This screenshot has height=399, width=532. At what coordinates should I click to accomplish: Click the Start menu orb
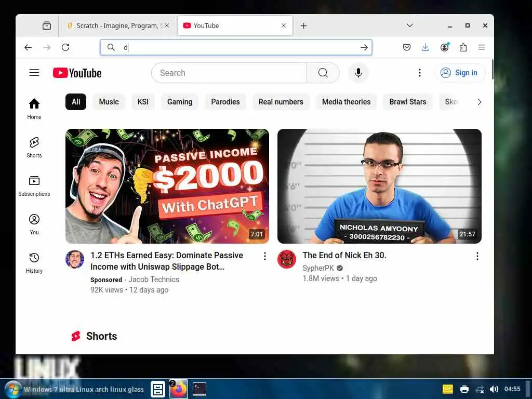(13, 389)
